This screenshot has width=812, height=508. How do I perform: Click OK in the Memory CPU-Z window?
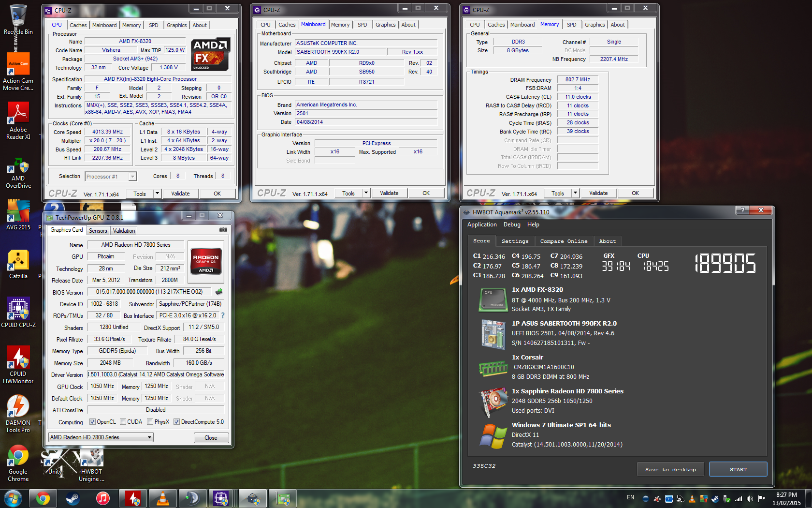(635, 193)
